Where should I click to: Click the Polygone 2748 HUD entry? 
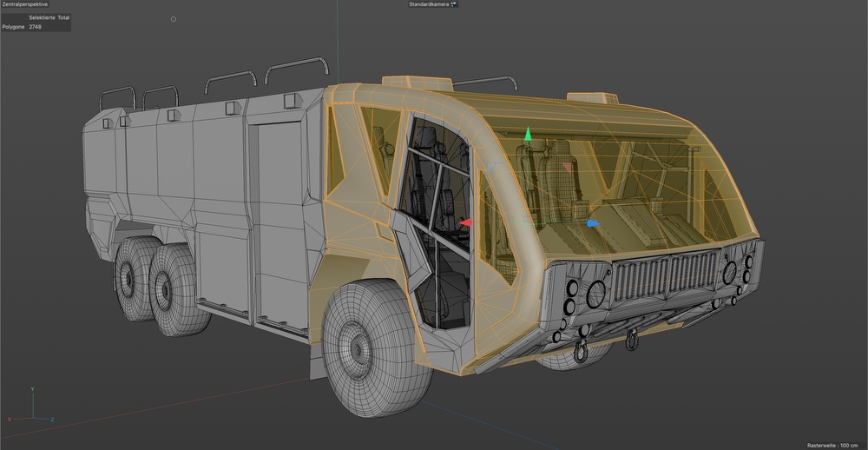(23, 27)
